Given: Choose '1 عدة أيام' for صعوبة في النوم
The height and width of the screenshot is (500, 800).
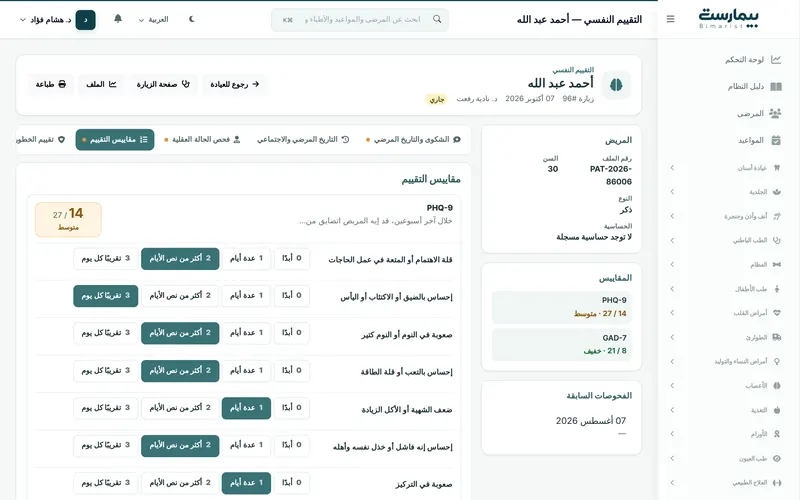Looking at the screenshot, I should pos(246,333).
